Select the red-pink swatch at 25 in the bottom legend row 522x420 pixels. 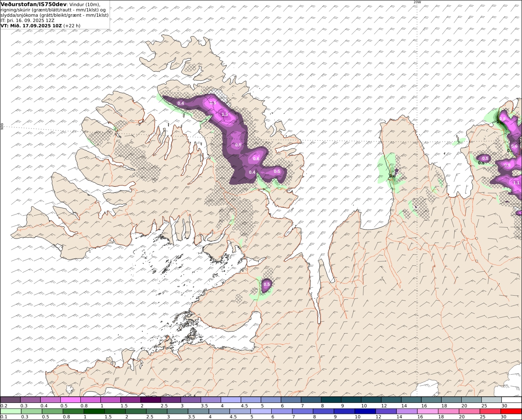[491, 411]
